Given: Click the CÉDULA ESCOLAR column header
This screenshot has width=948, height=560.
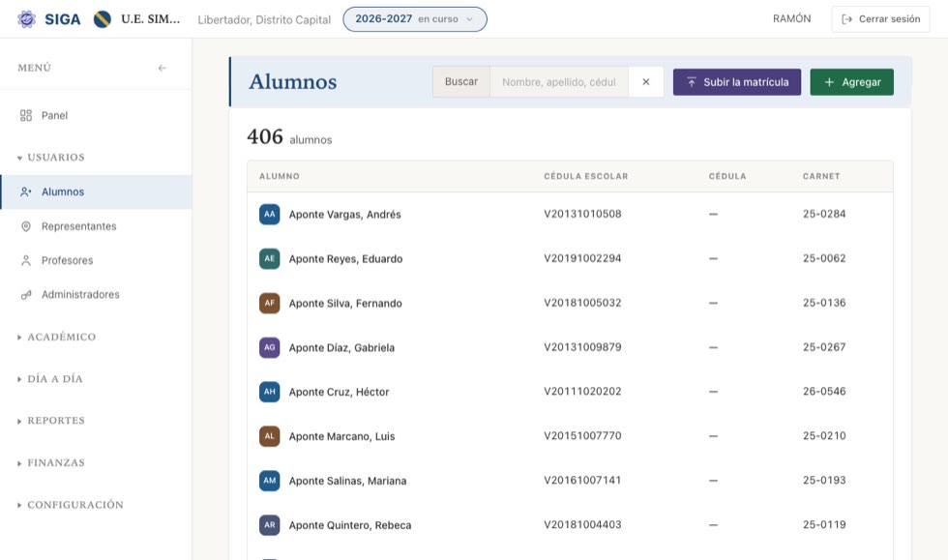Looking at the screenshot, I should (x=586, y=177).
